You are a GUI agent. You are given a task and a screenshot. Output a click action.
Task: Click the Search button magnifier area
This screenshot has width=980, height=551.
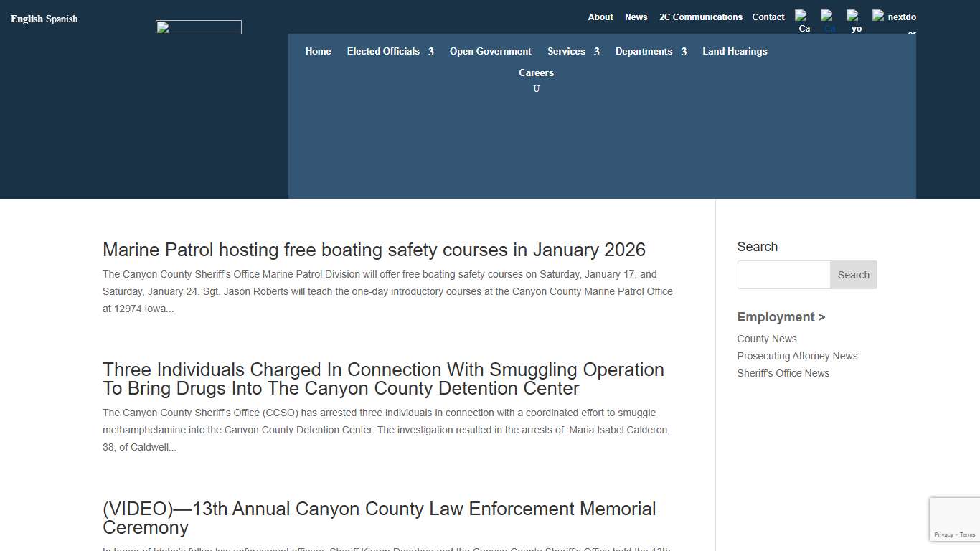853,275
